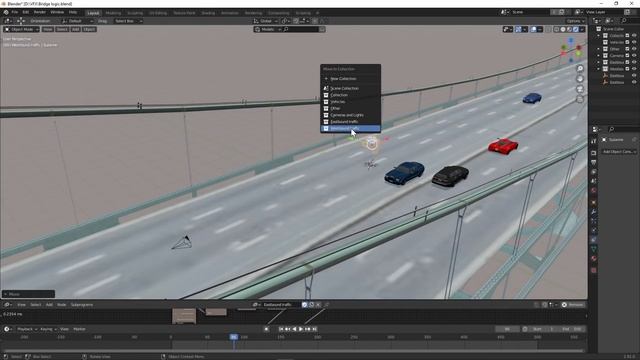This screenshot has width=640, height=360.
Task: Open the viewport Object menu
Action: [89, 29]
